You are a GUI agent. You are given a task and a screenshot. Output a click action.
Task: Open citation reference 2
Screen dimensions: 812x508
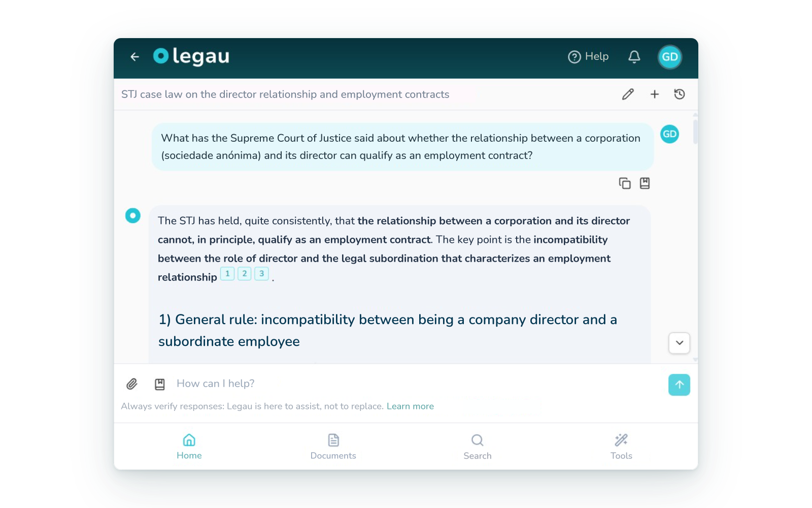245,274
